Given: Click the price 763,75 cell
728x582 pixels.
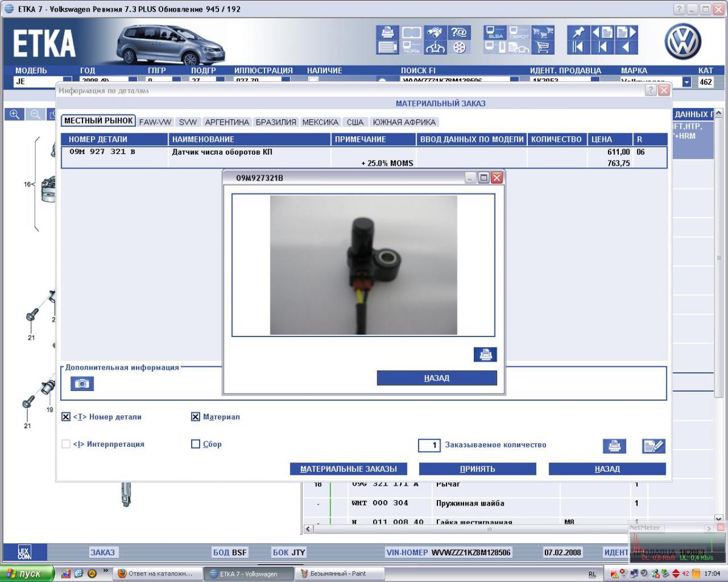Looking at the screenshot, I should click(619, 163).
